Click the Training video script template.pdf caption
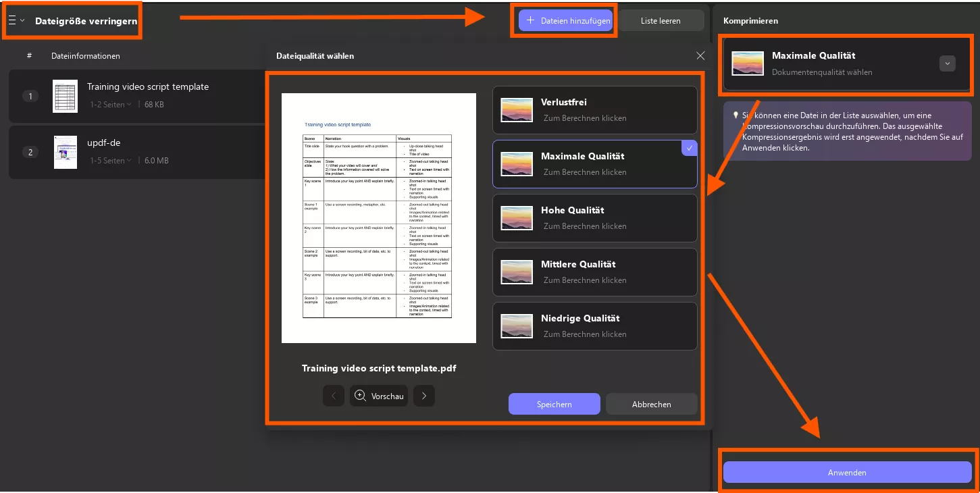This screenshot has width=980, height=493. [379, 368]
